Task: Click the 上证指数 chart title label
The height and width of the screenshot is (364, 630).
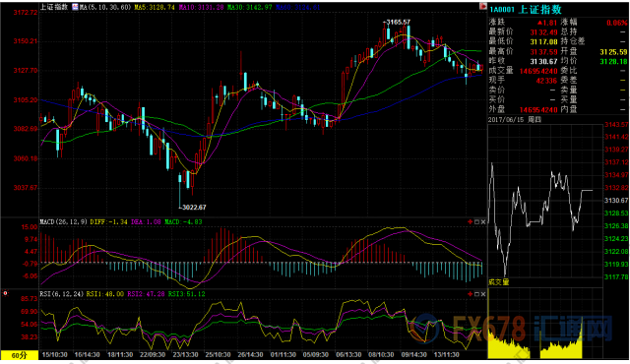Action: 54,7
